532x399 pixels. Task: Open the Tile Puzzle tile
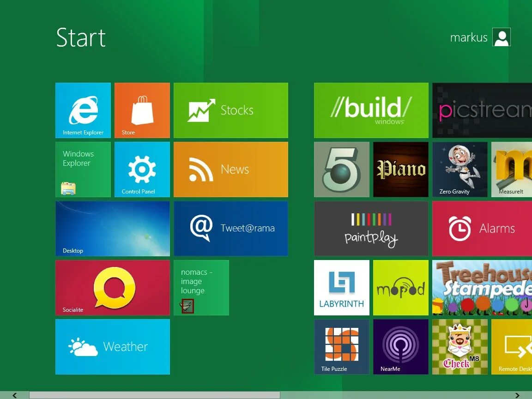coord(342,347)
